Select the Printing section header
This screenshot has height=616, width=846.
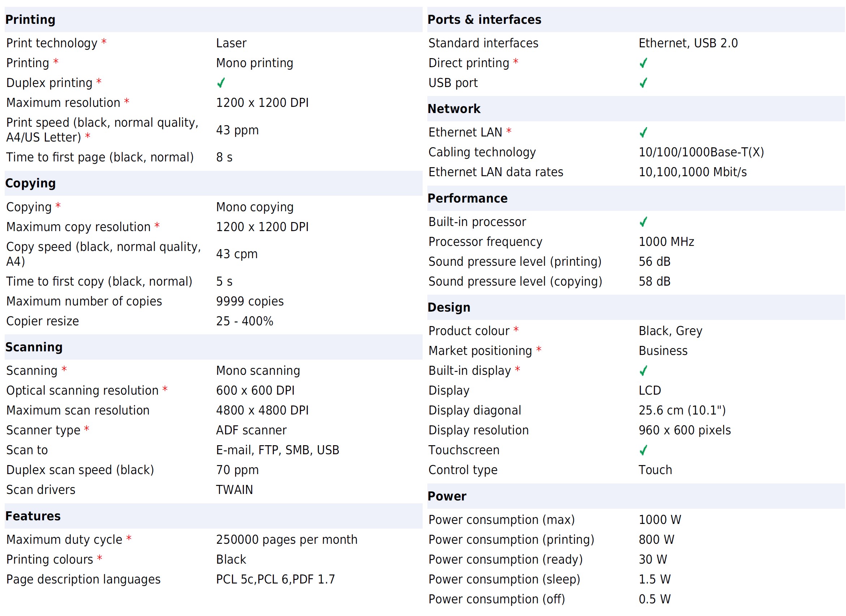pos(31,19)
